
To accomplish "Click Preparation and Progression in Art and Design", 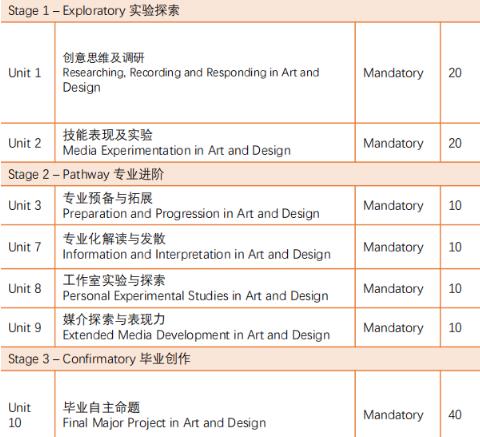I will pos(191,214).
